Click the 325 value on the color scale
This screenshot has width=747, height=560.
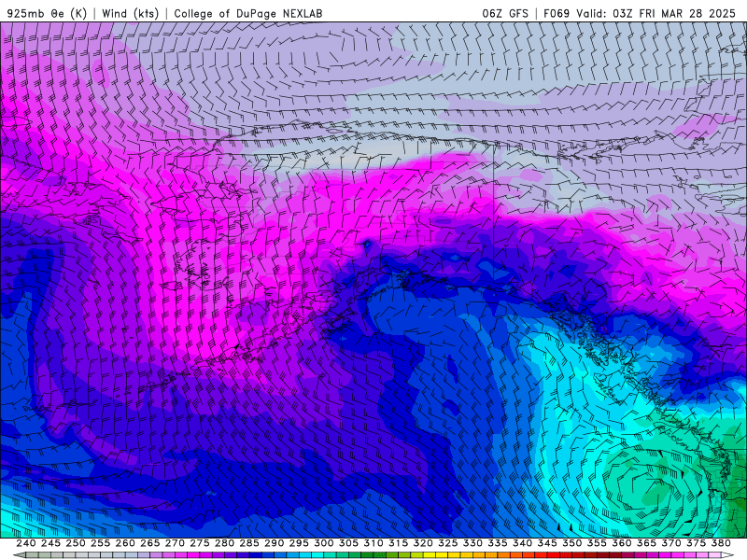pyautogui.click(x=447, y=543)
